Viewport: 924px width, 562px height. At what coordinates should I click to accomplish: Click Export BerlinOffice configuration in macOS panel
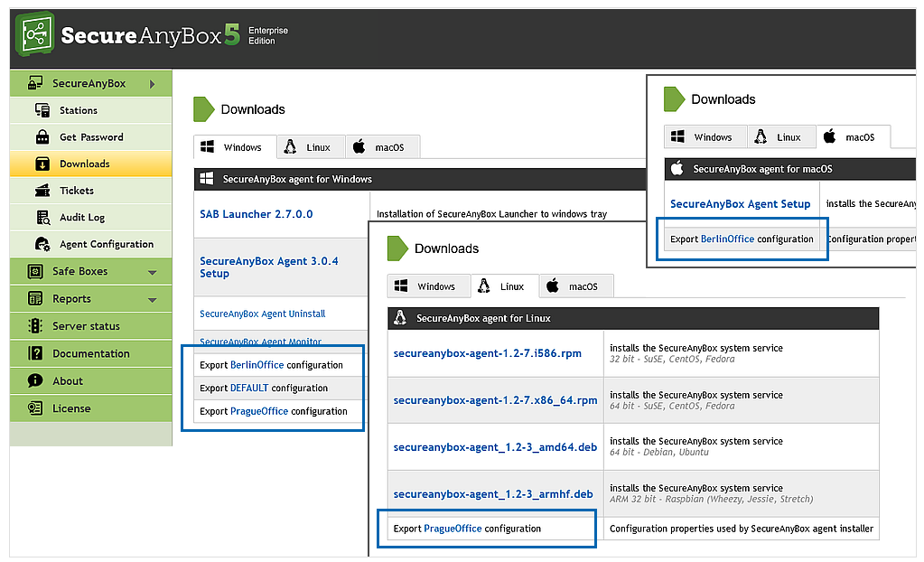pyautogui.click(x=742, y=239)
